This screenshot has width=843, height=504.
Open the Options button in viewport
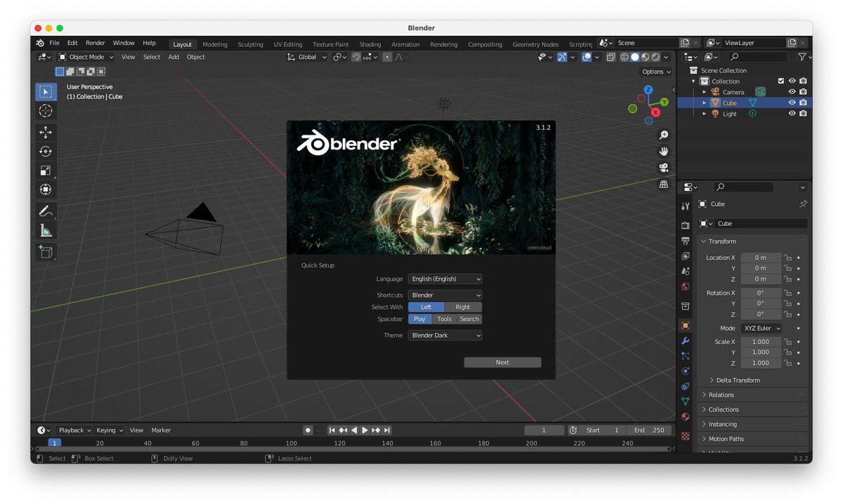656,72
